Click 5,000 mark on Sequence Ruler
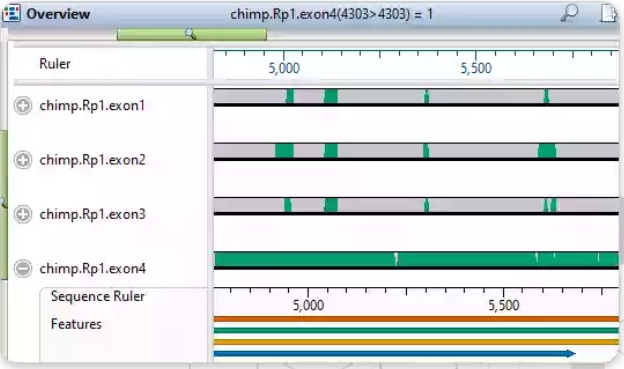 click(x=308, y=305)
